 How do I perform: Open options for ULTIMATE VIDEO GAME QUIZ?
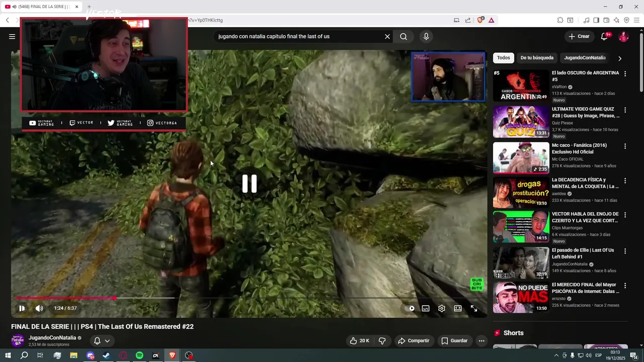[x=625, y=110]
